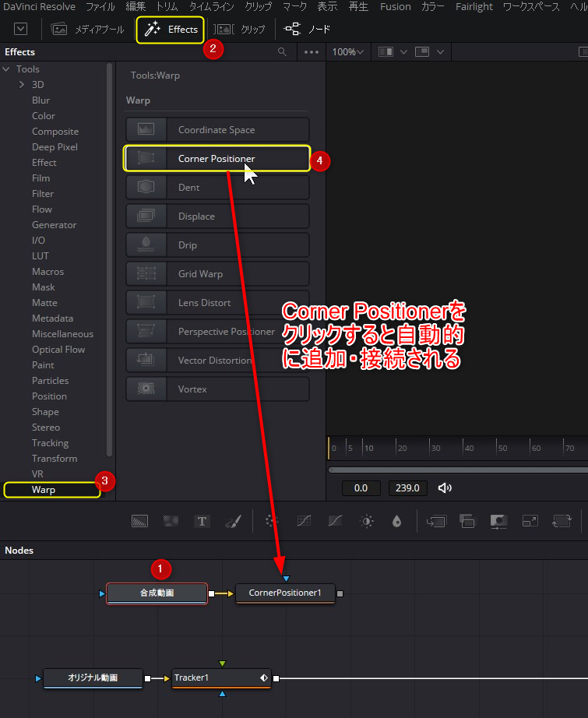Add a Background node from the toolbar
Image resolution: width=588 pixels, height=718 pixels.
click(x=139, y=521)
